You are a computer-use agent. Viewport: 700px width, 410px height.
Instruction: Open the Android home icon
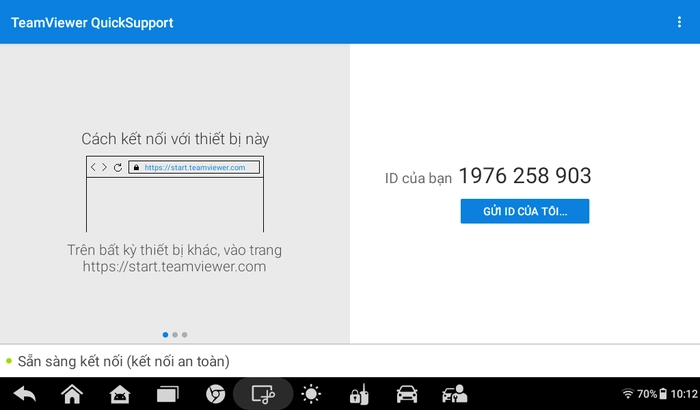tap(120, 394)
